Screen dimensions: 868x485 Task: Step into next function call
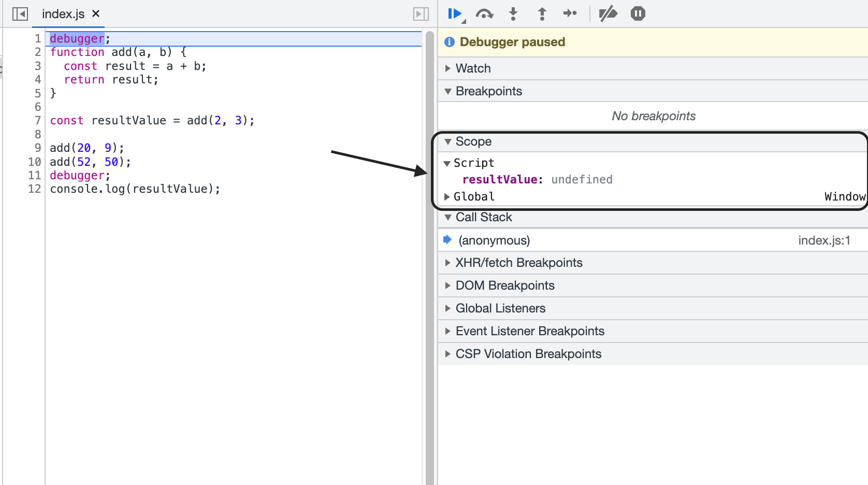[513, 14]
